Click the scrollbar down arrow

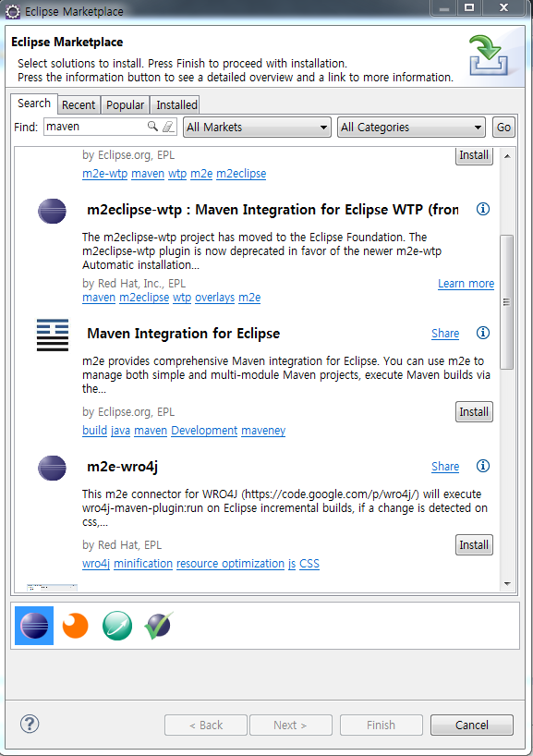pyautogui.click(x=507, y=584)
